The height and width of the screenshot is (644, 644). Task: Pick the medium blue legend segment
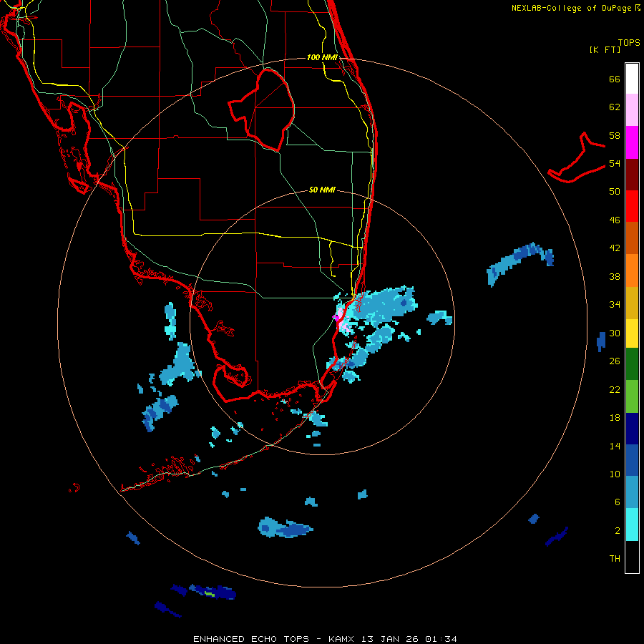pyautogui.click(x=632, y=460)
